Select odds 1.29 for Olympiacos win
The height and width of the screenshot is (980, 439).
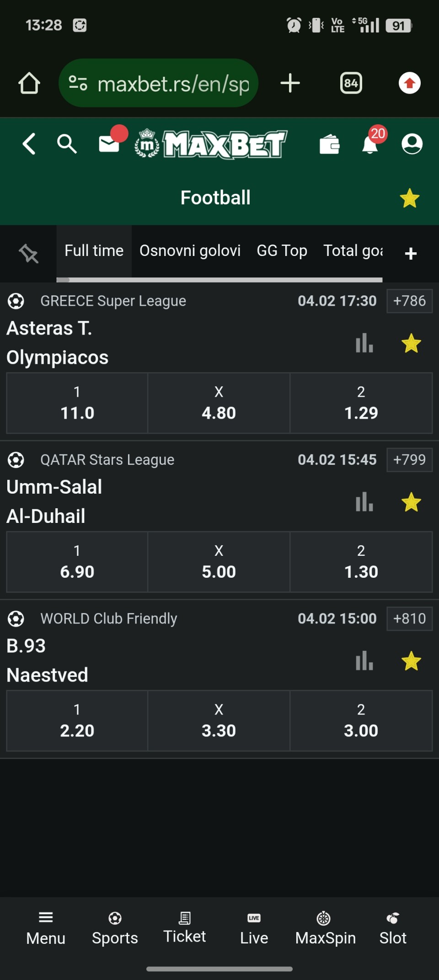[x=361, y=403]
